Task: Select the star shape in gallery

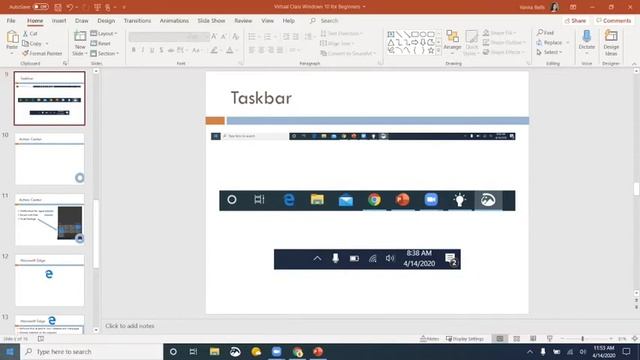Action: click(431, 51)
